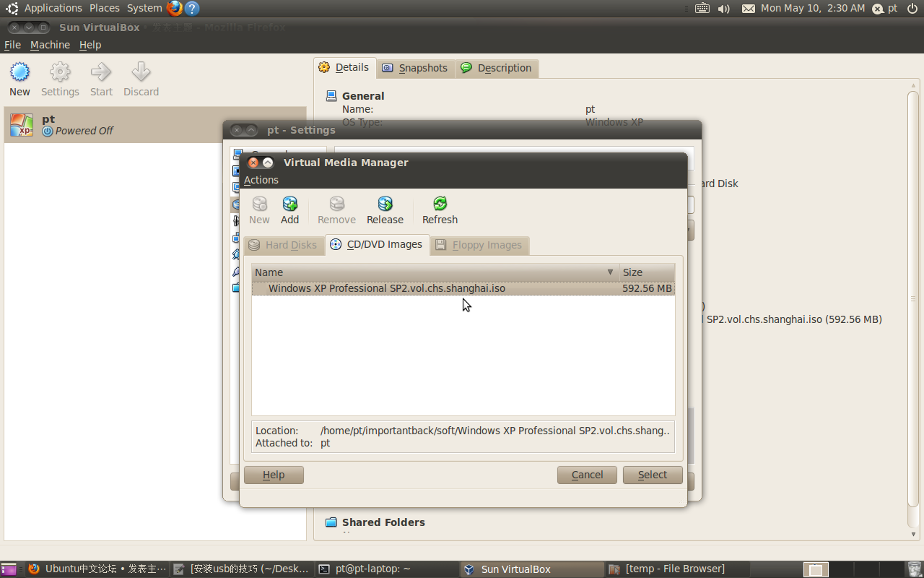Image resolution: width=924 pixels, height=578 pixels.
Task: Click the Location path text
Action: tap(495, 431)
